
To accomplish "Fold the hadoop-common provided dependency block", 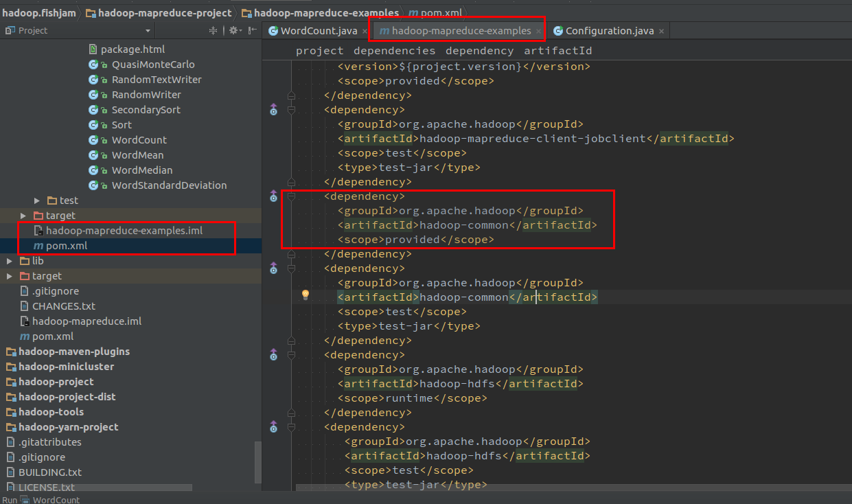I will coord(291,196).
